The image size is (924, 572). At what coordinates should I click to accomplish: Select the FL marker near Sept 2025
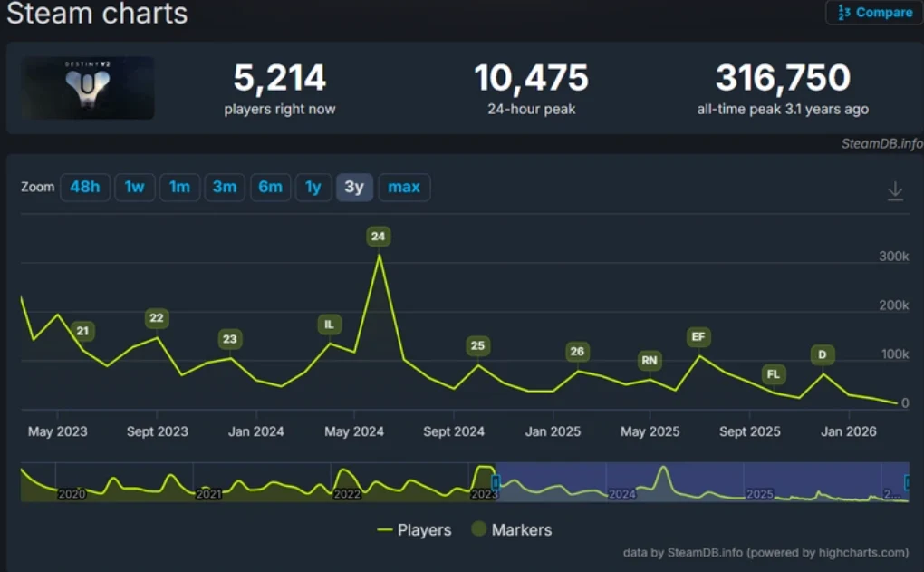tap(772, 373)
